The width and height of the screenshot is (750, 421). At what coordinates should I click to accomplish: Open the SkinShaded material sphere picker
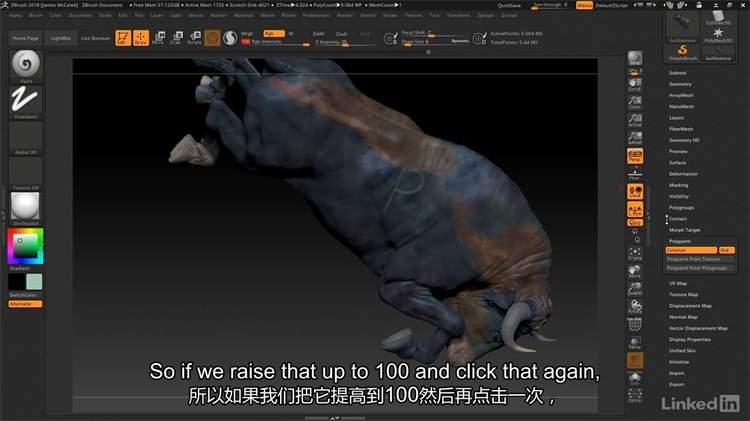click(x=26, y=209)
